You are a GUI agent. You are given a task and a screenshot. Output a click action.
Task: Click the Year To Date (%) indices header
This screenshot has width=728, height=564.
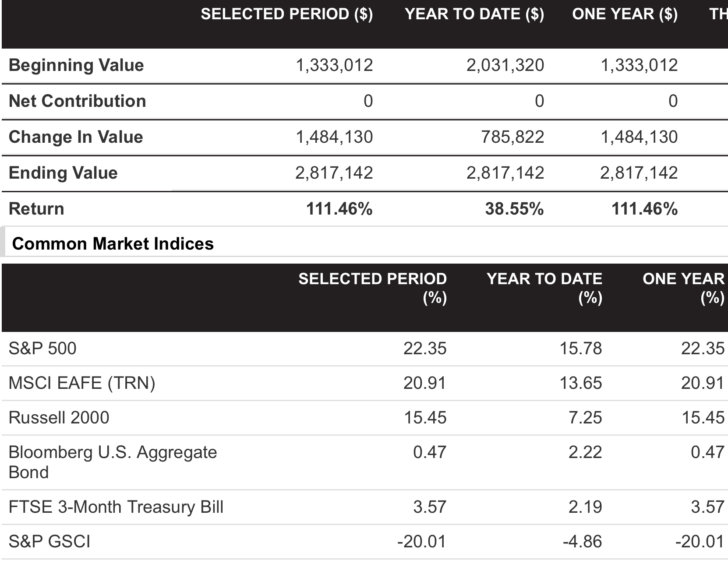[x=544, y=288]
